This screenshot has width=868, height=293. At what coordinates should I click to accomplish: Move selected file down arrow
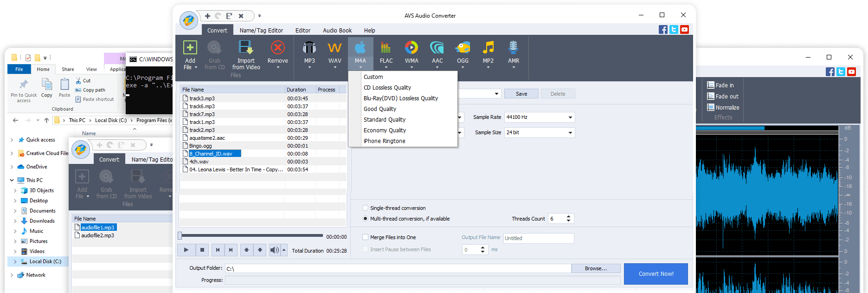260,250
